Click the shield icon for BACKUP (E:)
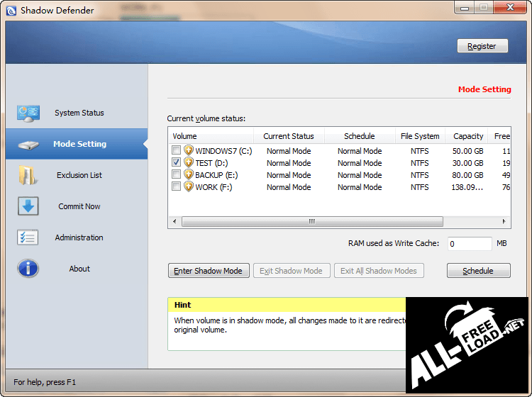The width and height of the screenshot is (532, 397). click(189, 175)
